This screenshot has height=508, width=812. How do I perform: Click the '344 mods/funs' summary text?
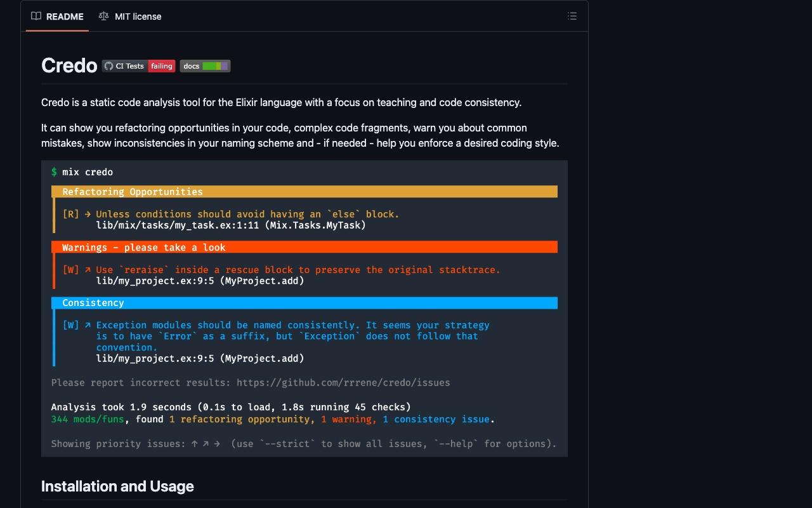(88, 419)
